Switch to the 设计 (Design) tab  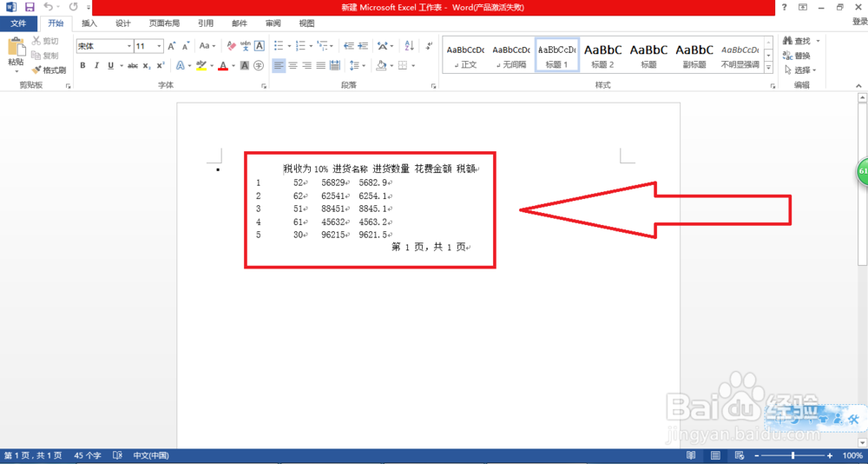point(123,23)
